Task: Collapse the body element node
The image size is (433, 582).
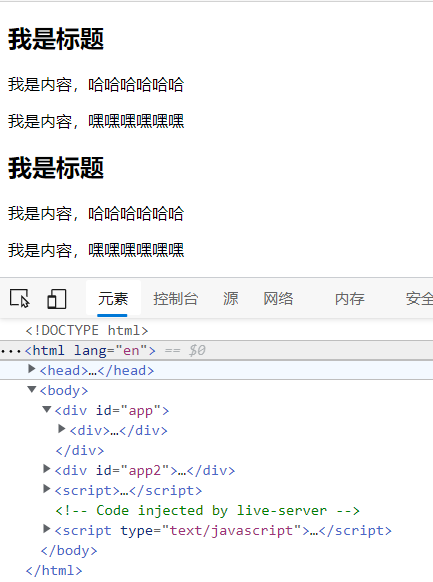Action: [32, 389]
